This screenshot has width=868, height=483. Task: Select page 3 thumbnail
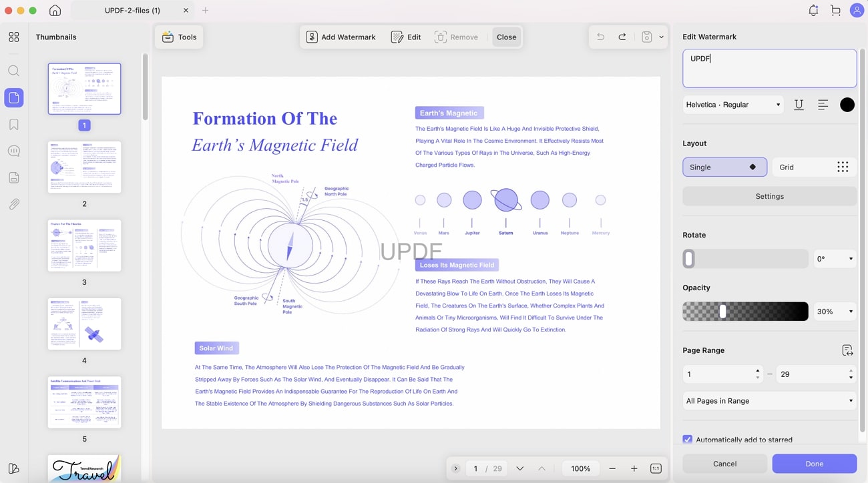click(x=84, y=246)
